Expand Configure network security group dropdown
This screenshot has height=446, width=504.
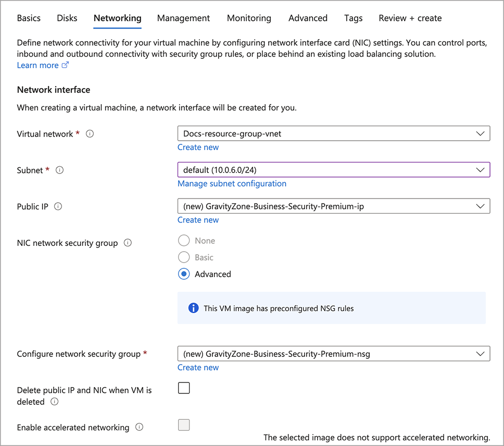333,354
